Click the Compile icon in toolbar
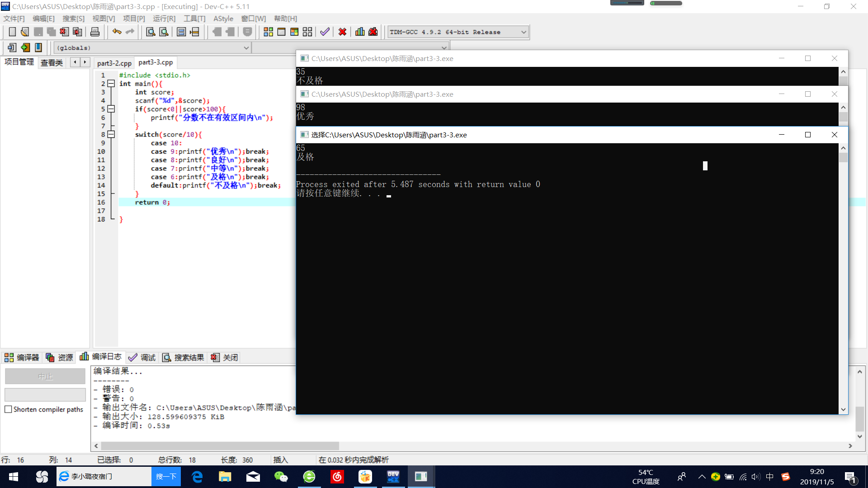This screenshot has width=868, height=488. pyautogui.click(x=268, y=32)
